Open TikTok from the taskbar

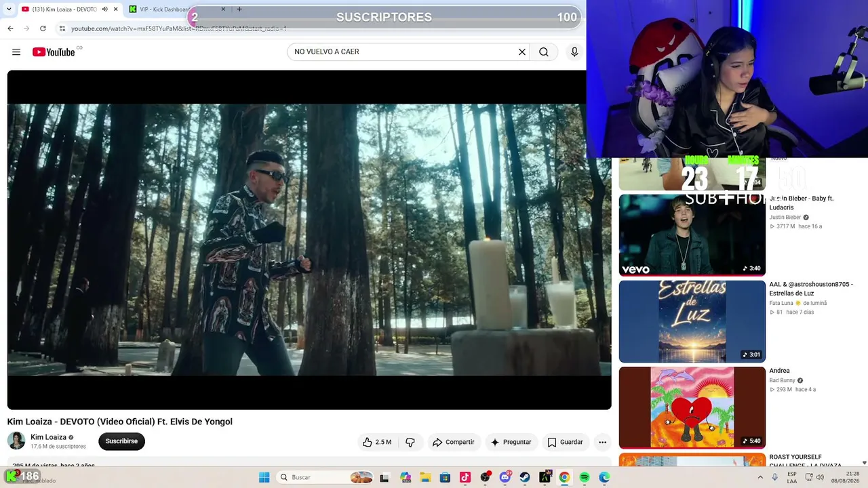[465, 477]
